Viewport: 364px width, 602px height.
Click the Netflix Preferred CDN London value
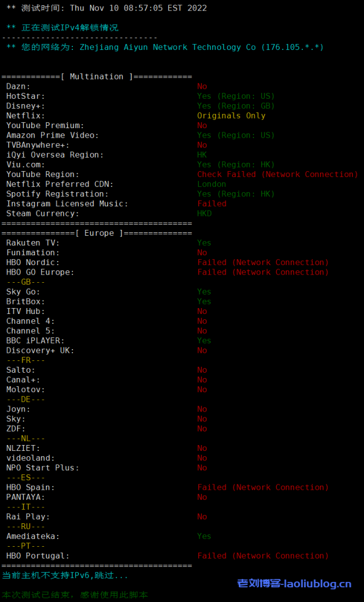pos(212,184)
